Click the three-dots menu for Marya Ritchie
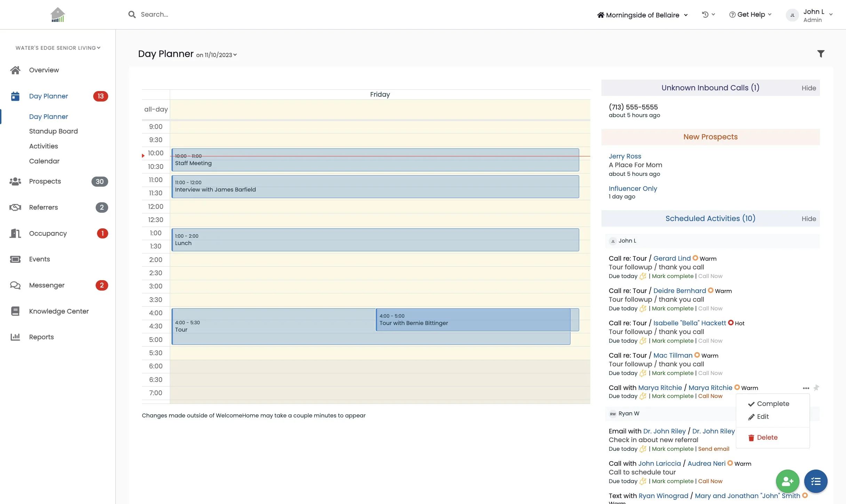846x504 pixels. (x=806, y=388)
